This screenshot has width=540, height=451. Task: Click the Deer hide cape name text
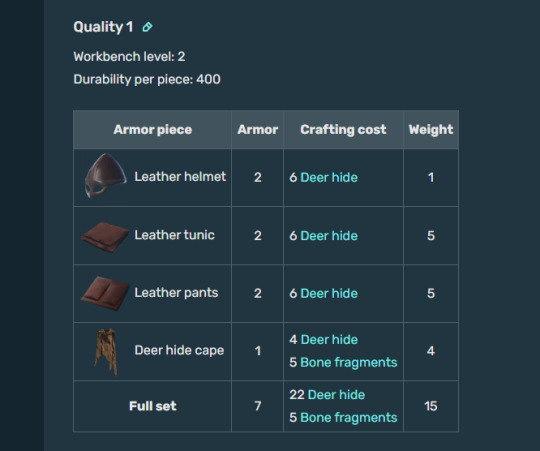tap(179, 350)
